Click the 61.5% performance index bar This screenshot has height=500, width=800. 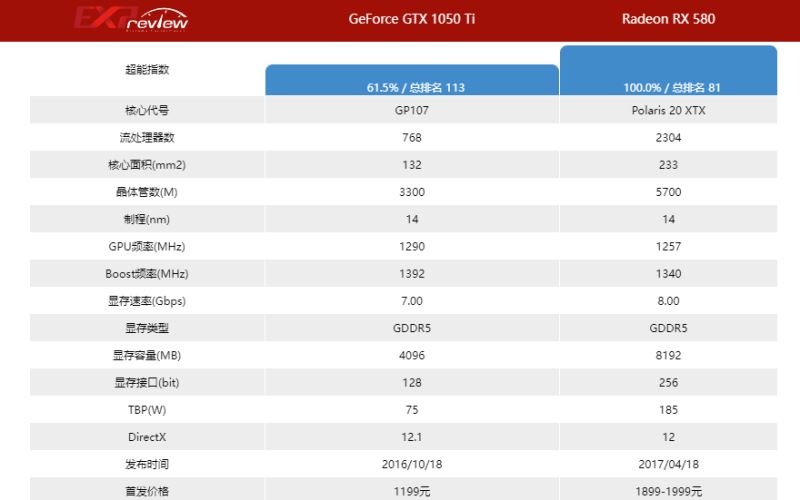pos(412,80)
